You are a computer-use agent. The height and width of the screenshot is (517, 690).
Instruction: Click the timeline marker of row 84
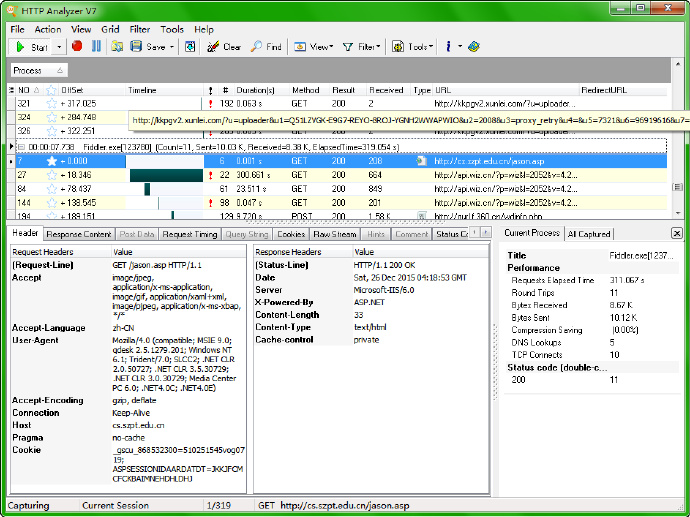pos(147,189)
